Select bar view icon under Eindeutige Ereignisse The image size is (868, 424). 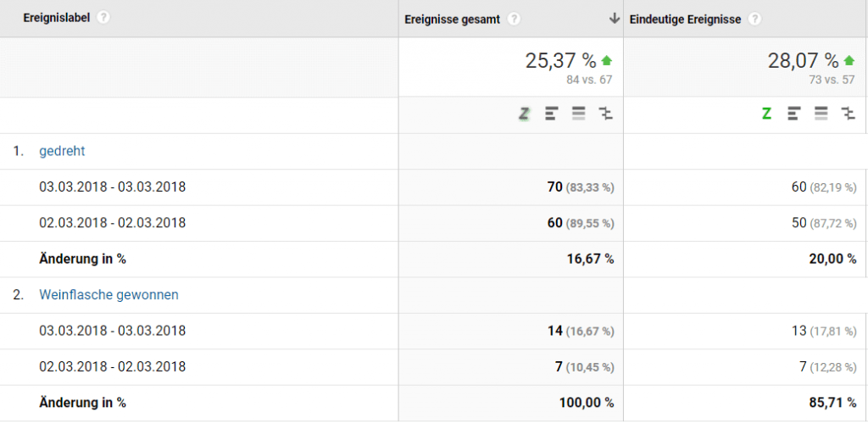tap(794, 114)
